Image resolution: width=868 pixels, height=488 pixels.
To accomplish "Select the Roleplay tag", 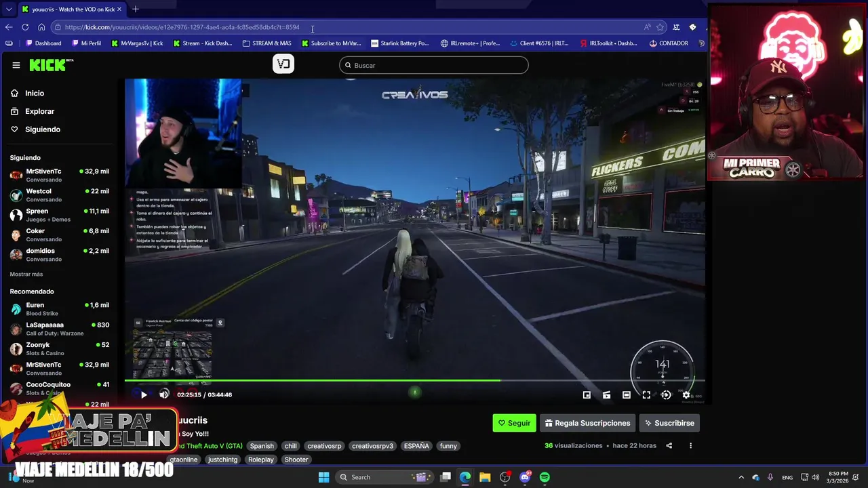I will (x=261, y=460).
